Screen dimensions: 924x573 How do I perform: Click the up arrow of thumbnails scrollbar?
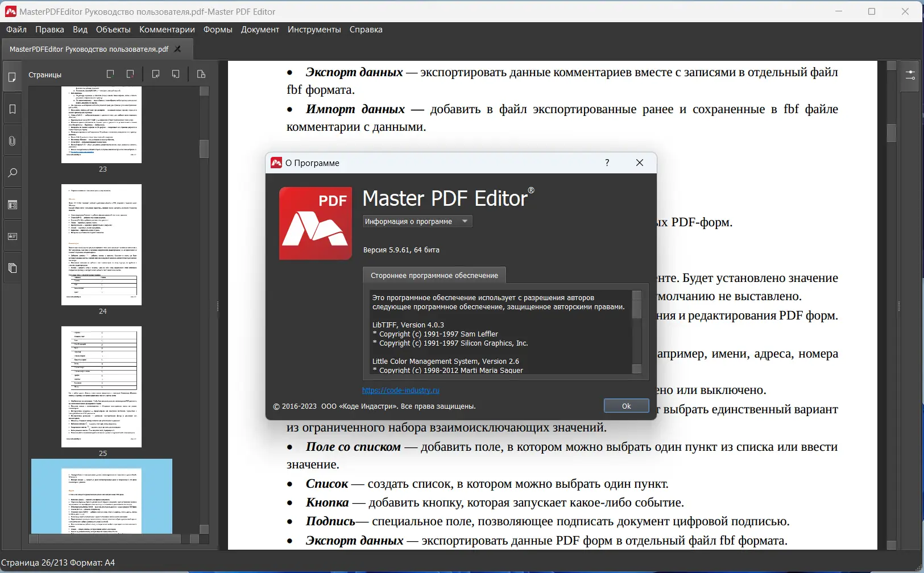point(204,91)
